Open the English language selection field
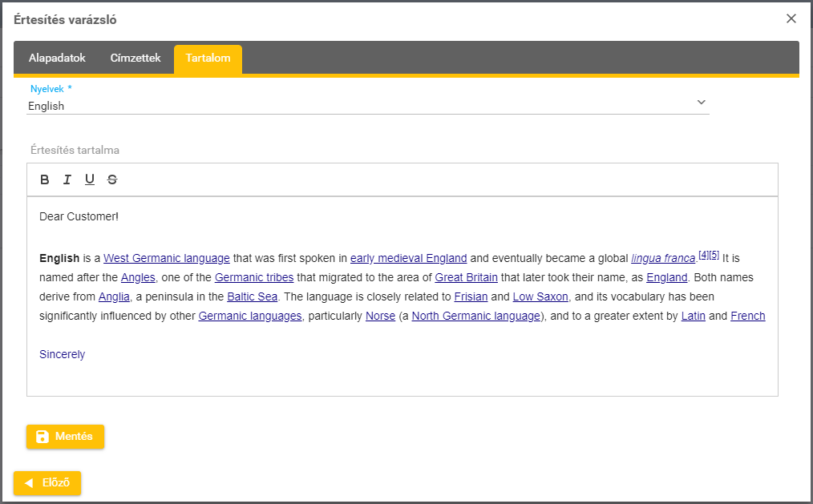The height and width of the screenshot is (504, 813). (x=361, y=105)
